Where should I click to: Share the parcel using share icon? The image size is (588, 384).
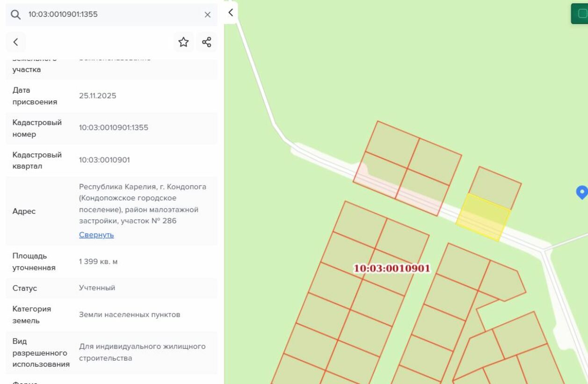click(x=207, y=42)
